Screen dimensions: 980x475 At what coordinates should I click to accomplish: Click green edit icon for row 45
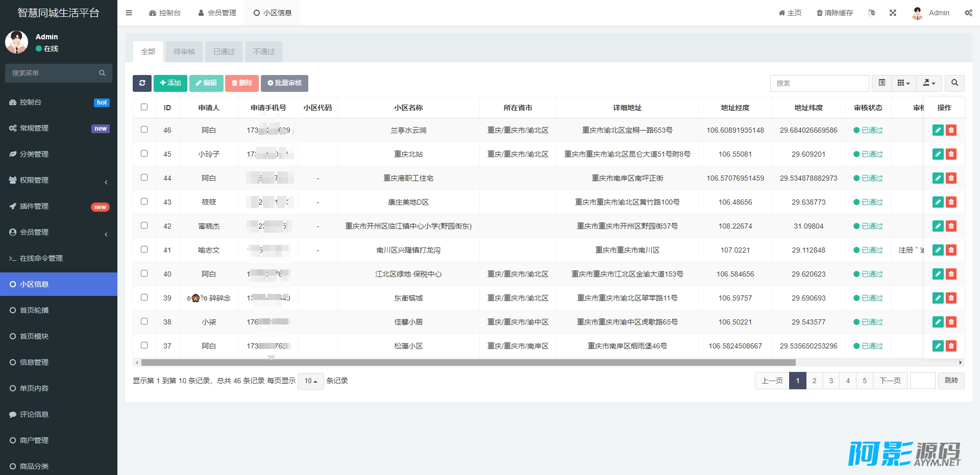tap(938, 154)
